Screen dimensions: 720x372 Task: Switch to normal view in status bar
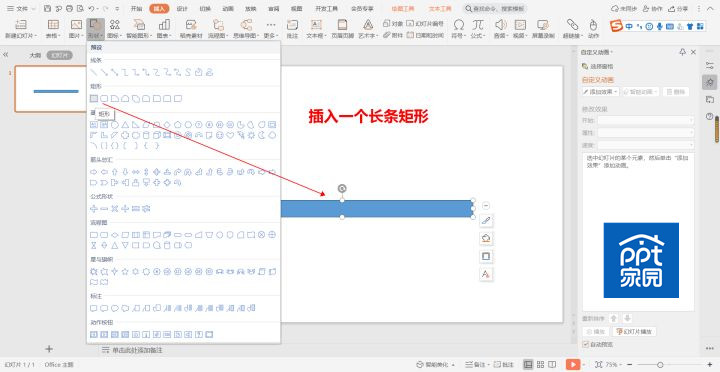(x=528, y=364)
